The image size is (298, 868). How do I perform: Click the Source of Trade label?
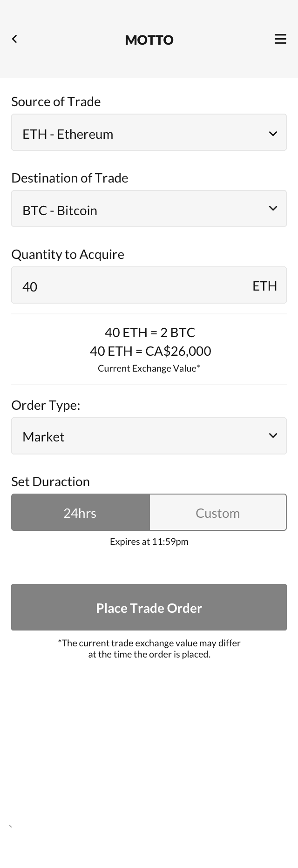[x=56, y=102]
